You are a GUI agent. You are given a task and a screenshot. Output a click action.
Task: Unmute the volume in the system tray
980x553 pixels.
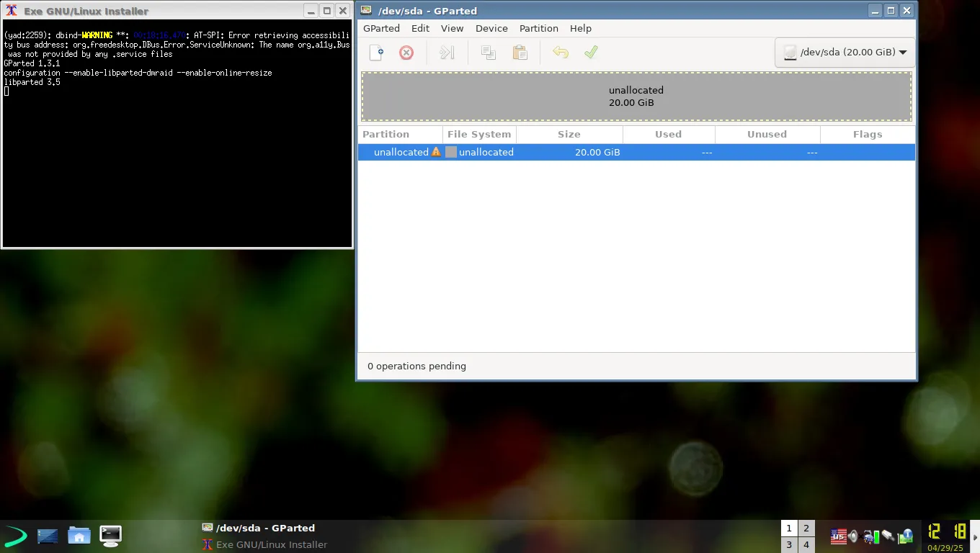[x=853, y=536]
